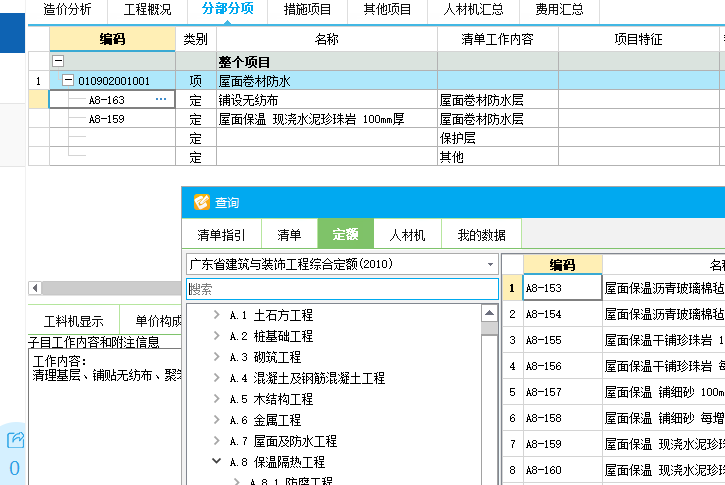Viewport: 725px width, 485px height.
Task: Collapse the 整个项目 root row
Action: (58, 61)
